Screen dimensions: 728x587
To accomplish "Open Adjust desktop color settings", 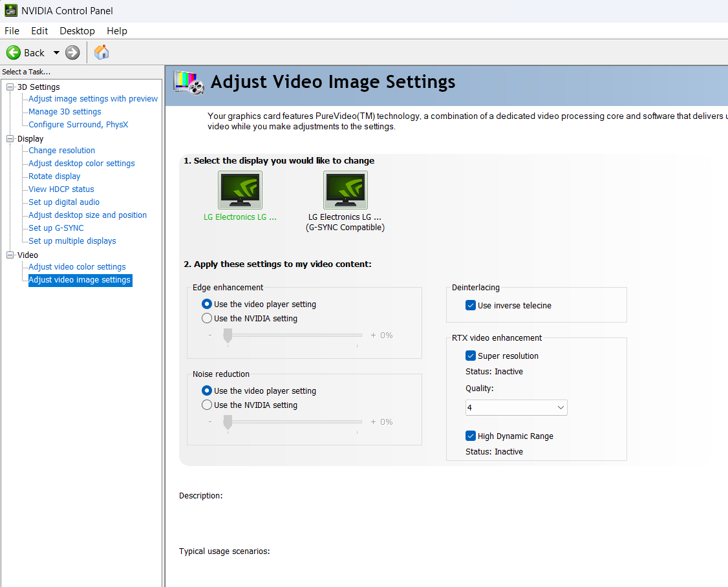I will coord(81,164).
